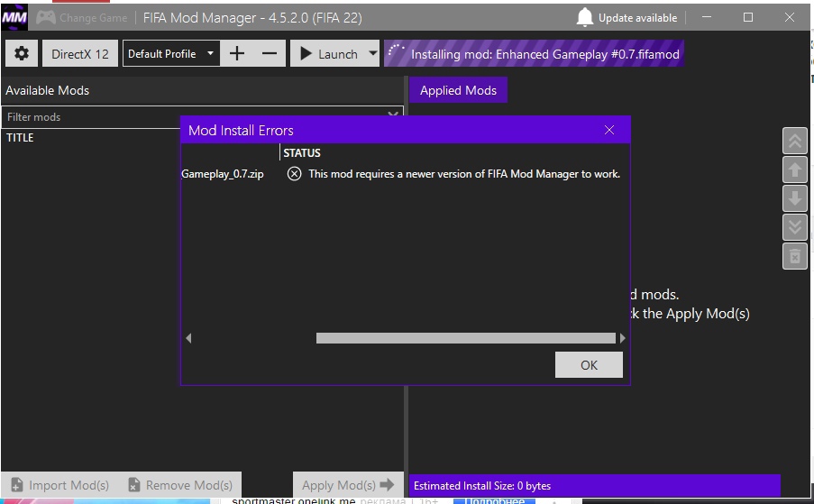The height and width of the screenshot is (504, 814).
Task: Move mod to top with double-up arrow
Action: pos(795,141)
